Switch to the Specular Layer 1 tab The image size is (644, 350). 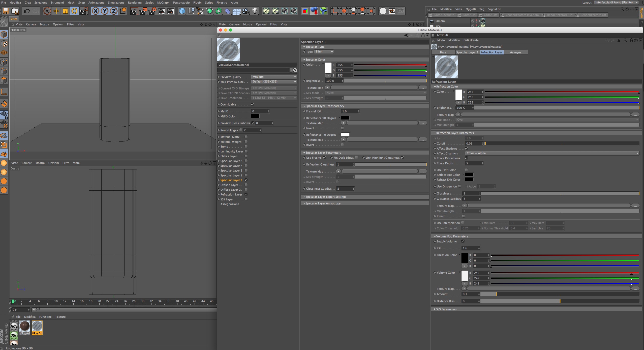(x=467, y=52)
